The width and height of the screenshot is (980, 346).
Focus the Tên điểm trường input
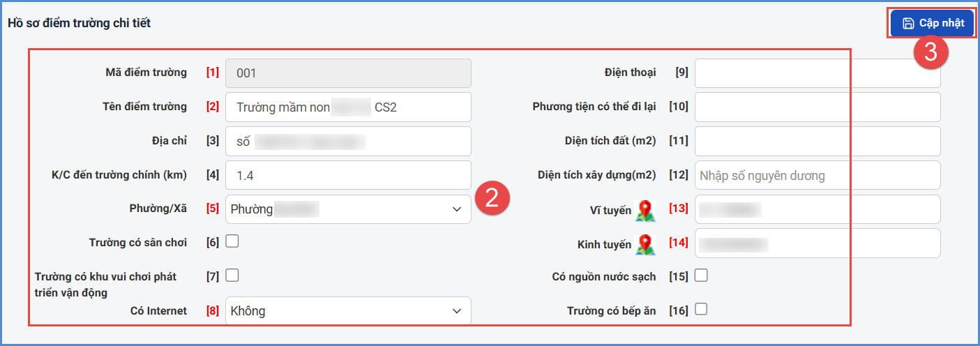tap(348, 107)
